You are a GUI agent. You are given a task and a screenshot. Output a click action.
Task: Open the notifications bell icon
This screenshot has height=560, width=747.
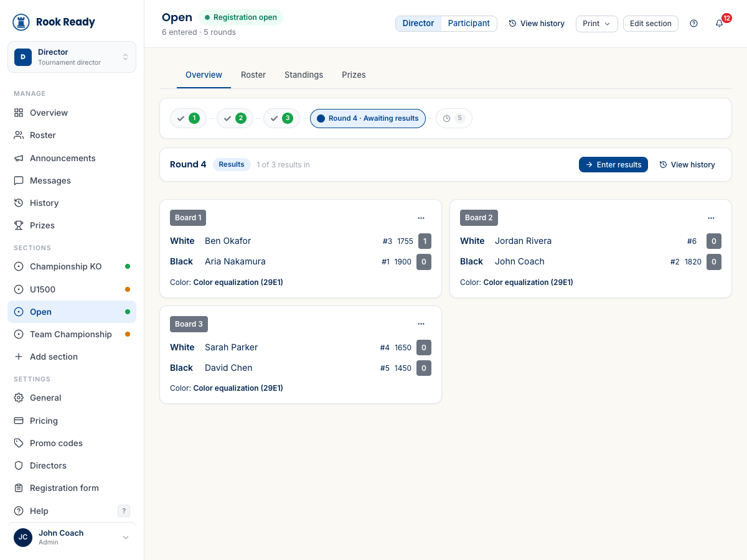(x=720, y=23)
